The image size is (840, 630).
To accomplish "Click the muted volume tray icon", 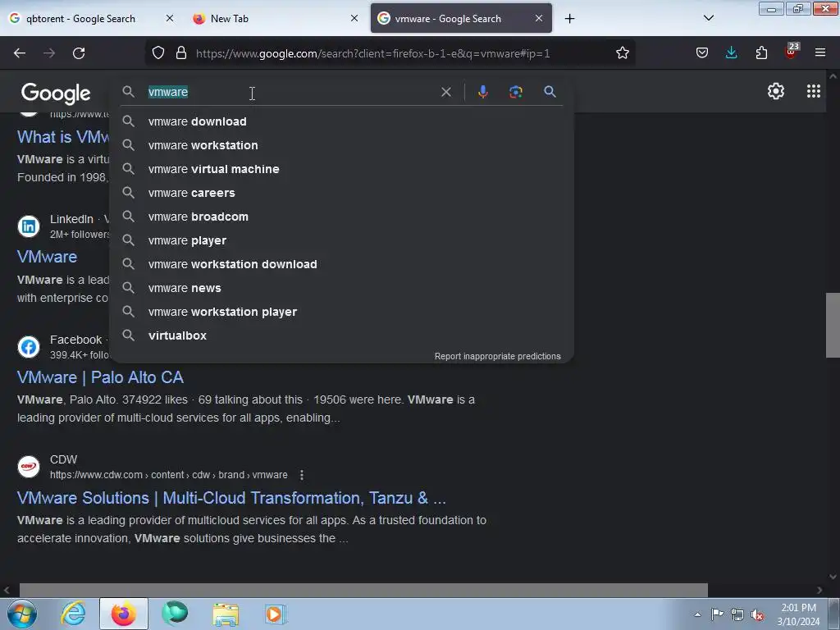I will point(757,615).
